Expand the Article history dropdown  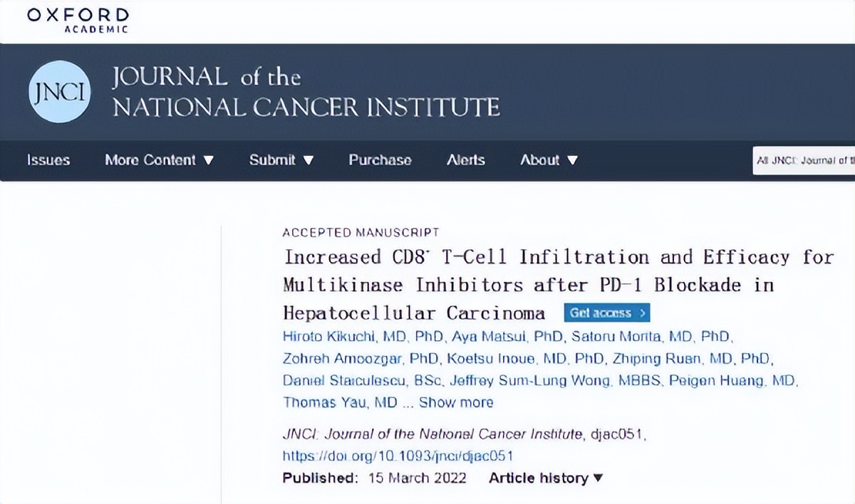(x=546, y=478)
